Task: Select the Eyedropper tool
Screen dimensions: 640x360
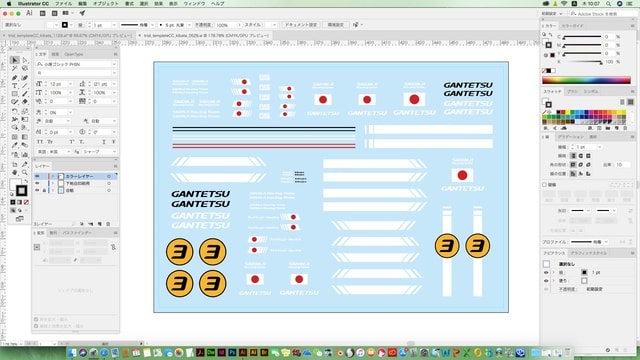Action: tap(15, 145)
